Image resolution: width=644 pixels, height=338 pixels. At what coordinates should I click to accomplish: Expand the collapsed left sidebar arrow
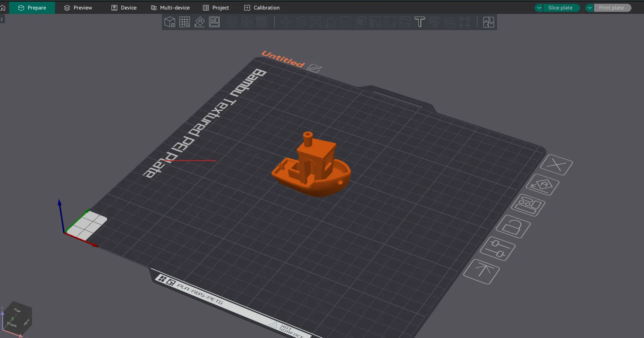coord(2,19)
